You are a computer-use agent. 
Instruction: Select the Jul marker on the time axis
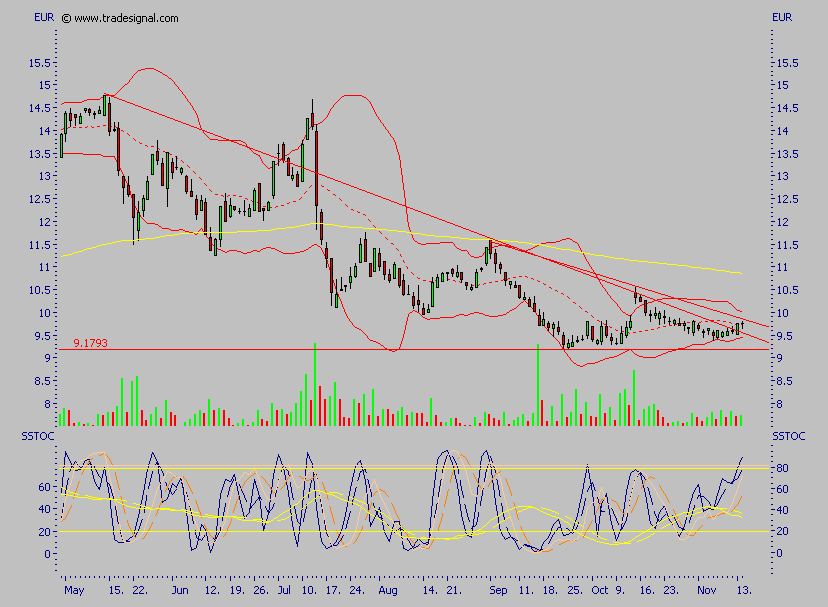[285, 591]
